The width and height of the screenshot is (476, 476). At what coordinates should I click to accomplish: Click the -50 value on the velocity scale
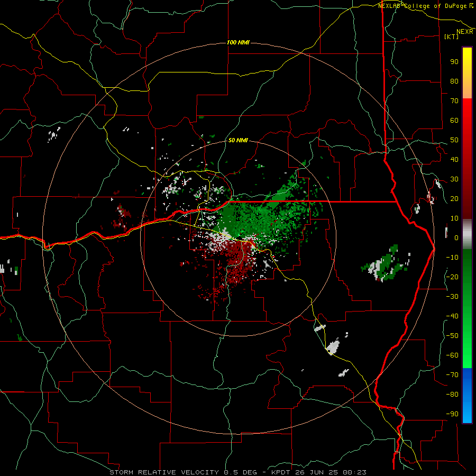coord(452,336)
